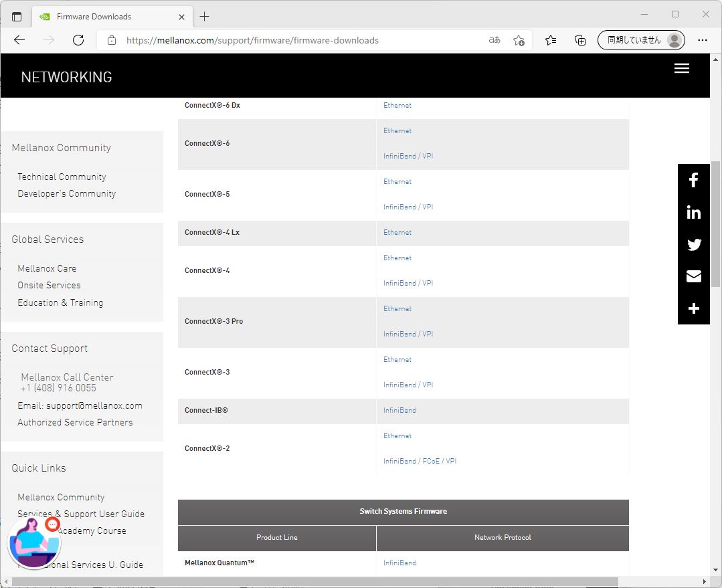Open Ethernet firmware for ConnectX-3 Pro

(x=397, y=309)
